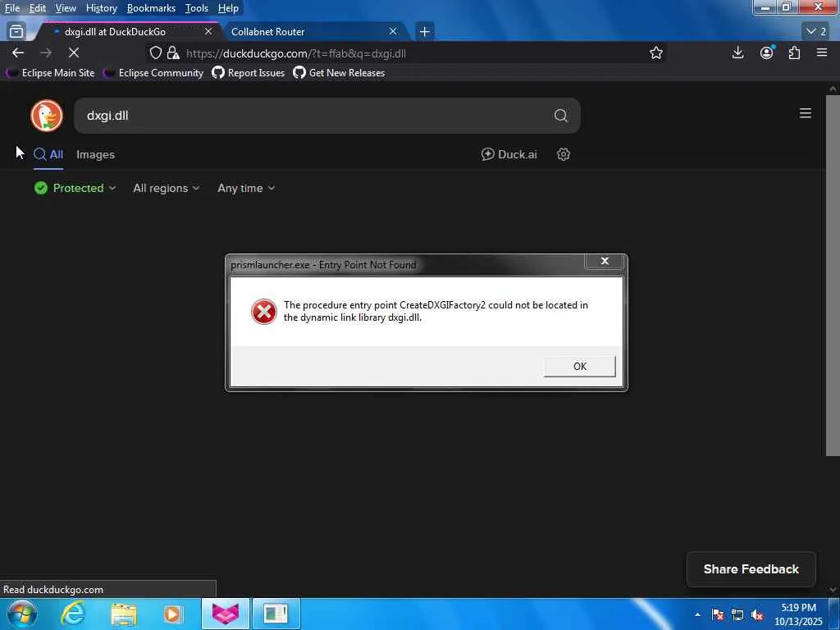Open Report Issues bookmark
The height and width of the screenshot is (630, 840).
pyautogui.click(x=249, y=73)
